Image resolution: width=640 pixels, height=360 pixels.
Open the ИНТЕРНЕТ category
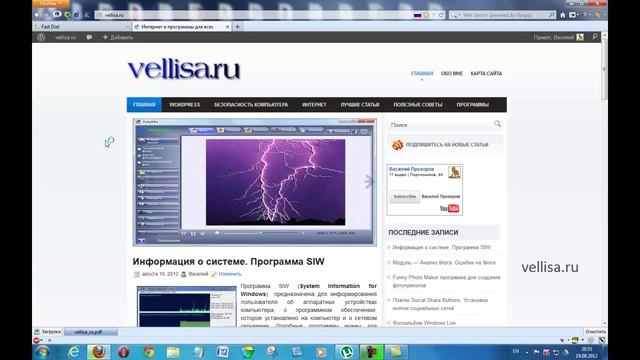coord(314,104)
